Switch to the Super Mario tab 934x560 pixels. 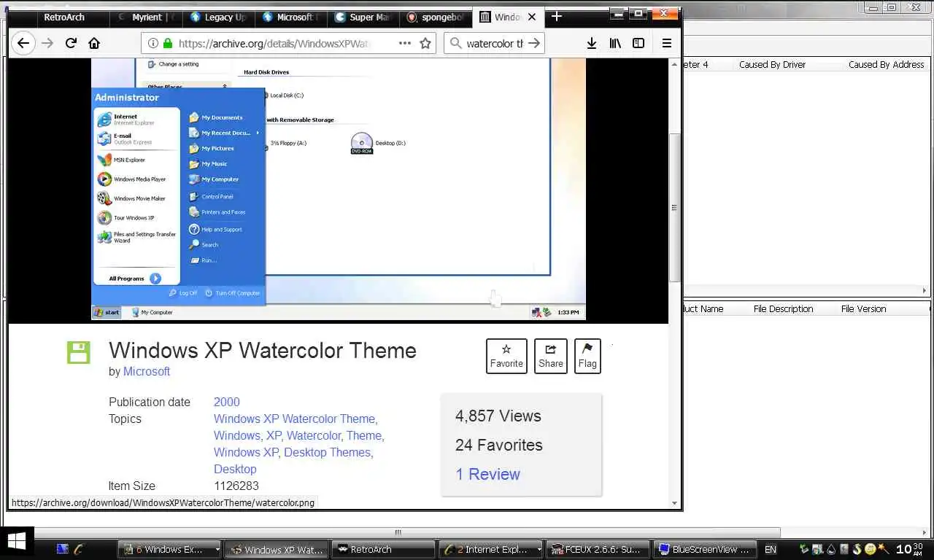[x=363, y=17]
